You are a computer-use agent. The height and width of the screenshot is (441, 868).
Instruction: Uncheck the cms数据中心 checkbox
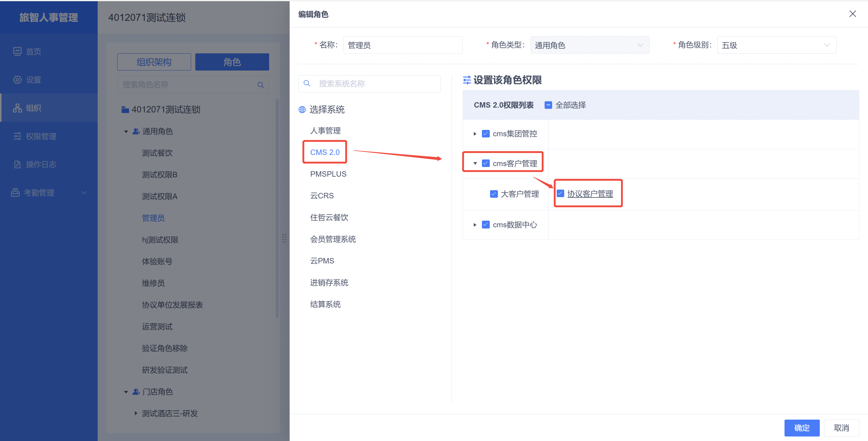point(486,225)
